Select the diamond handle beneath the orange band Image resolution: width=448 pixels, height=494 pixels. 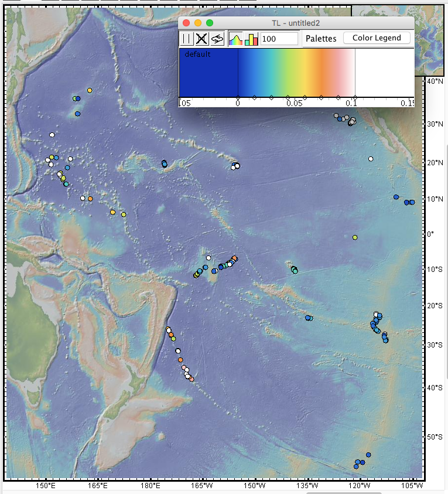pos(321,98)
